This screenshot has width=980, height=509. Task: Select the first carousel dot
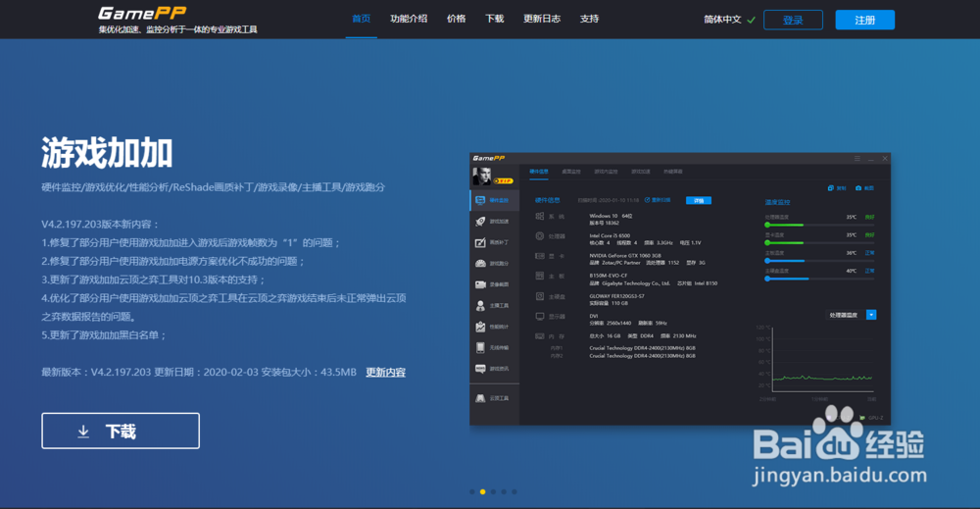click(x=472, y=491)
